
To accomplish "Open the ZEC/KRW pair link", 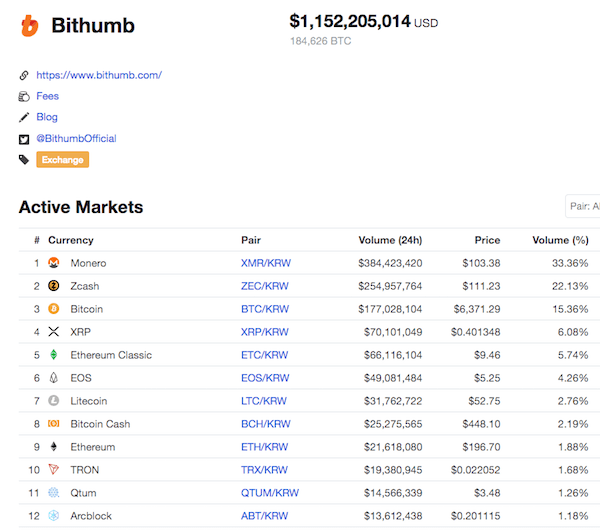I will point(264,286).
